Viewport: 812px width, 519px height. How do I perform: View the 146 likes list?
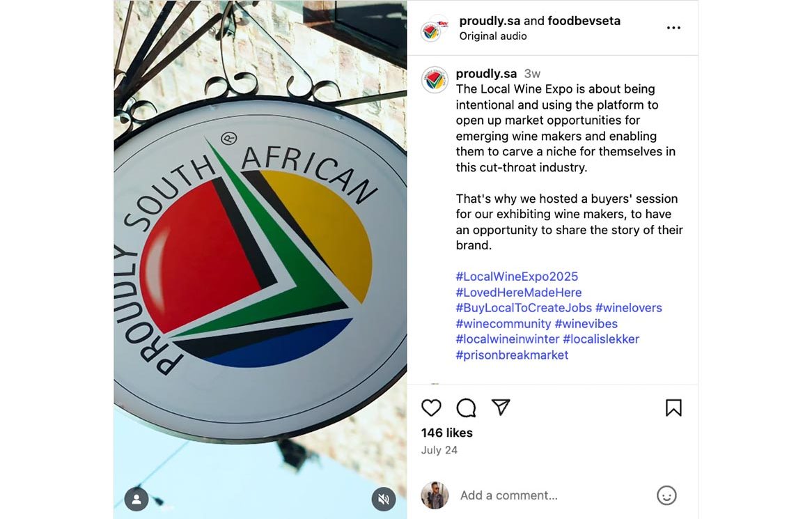(x=447, y=433)
